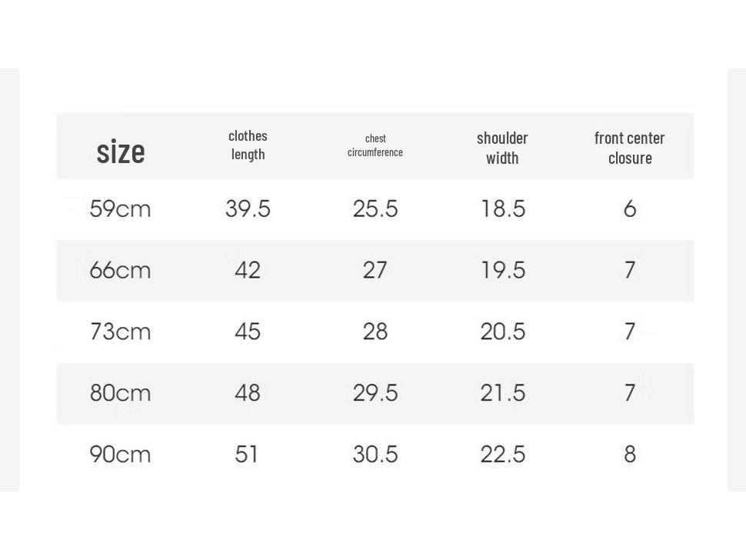Viewport: 746px width, 560px height.
Task: Select the front closure value 6
Action: pos(630,209)
